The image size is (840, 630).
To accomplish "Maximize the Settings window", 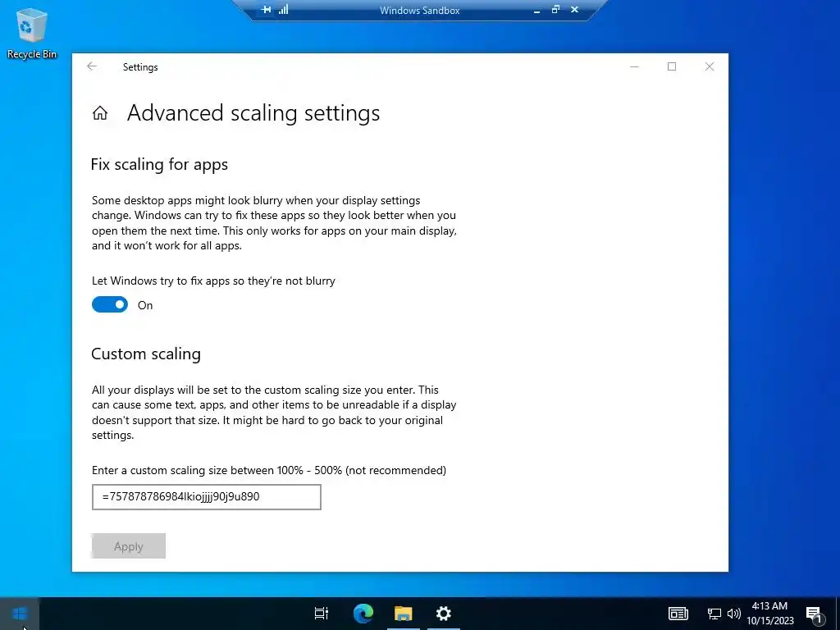I will click(x=672, y=66).
